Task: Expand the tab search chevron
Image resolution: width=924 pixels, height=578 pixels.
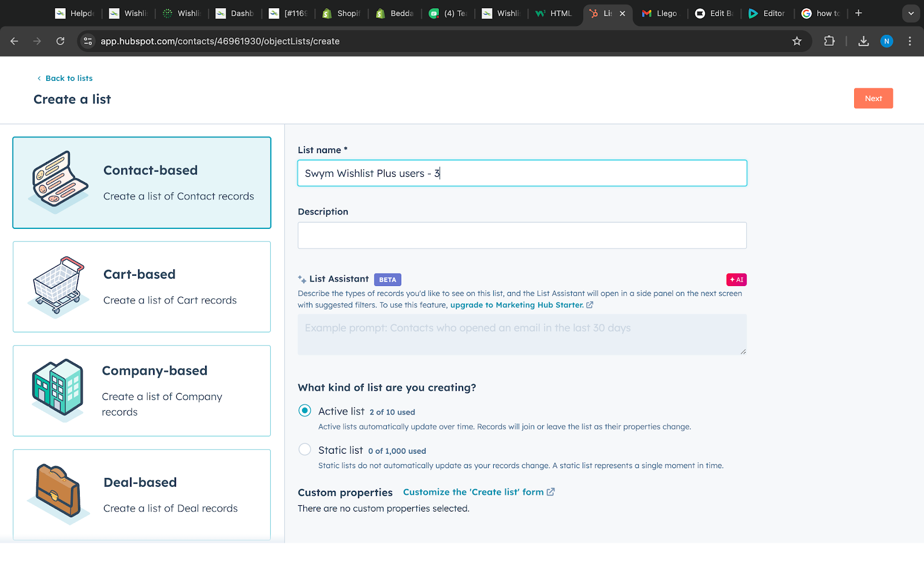Action: click(x=911, y=13)
